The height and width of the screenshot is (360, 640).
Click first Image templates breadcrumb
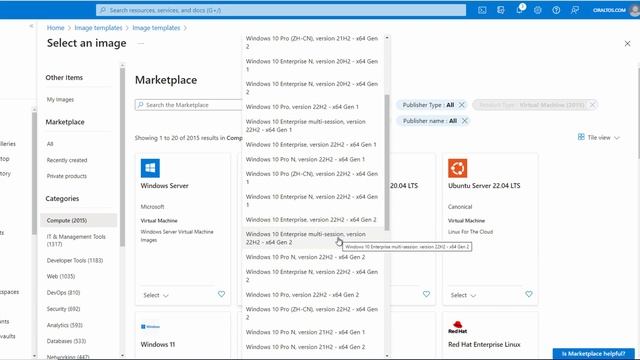(x=98, y=28)
